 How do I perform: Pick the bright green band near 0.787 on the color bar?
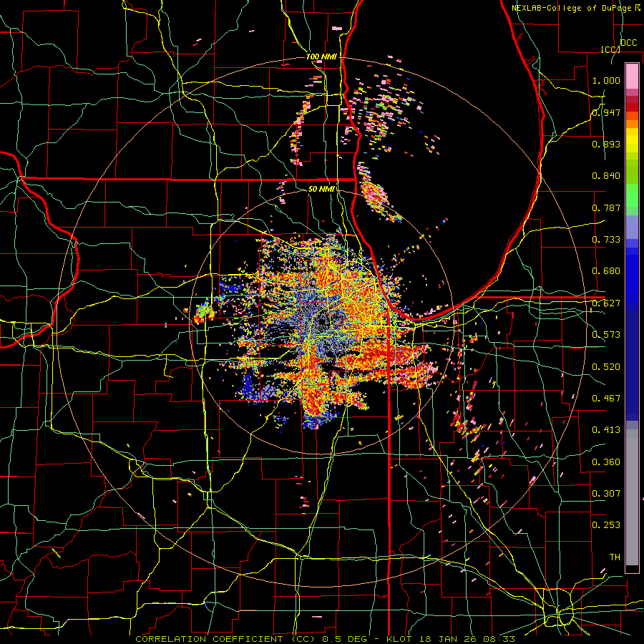632,195
